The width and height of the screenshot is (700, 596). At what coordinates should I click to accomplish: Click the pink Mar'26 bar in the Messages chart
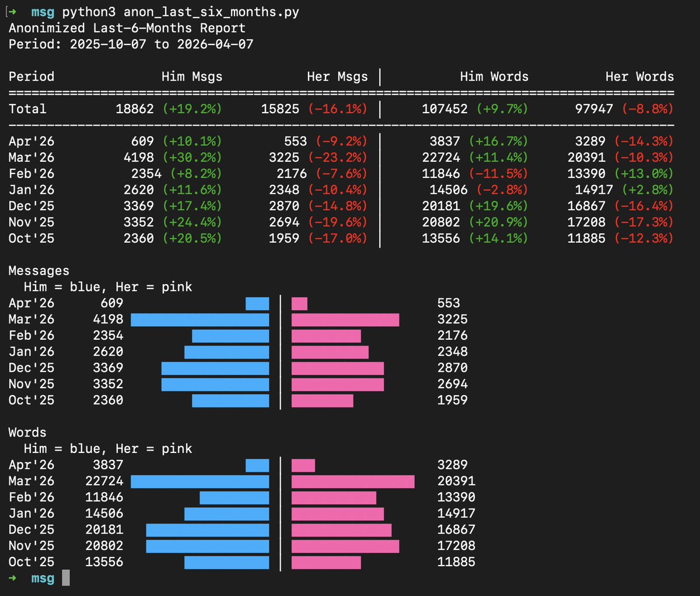pyautogui.click(x=345, y=319)
